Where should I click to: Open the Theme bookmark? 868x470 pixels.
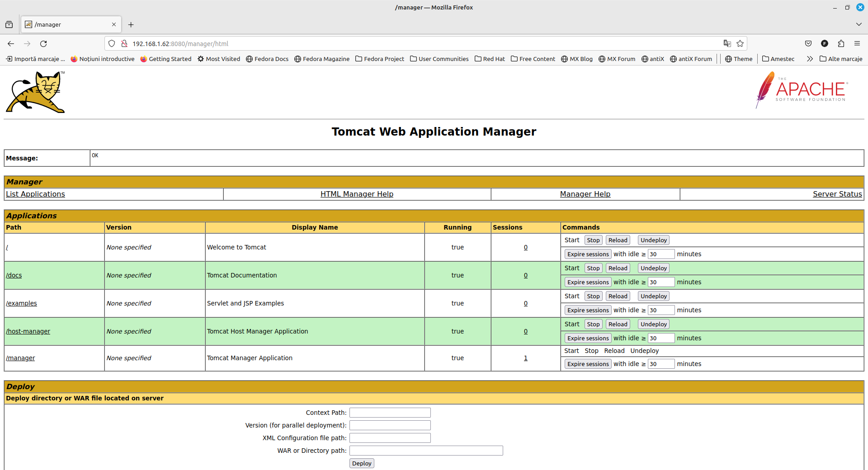[x=739, y=59]
